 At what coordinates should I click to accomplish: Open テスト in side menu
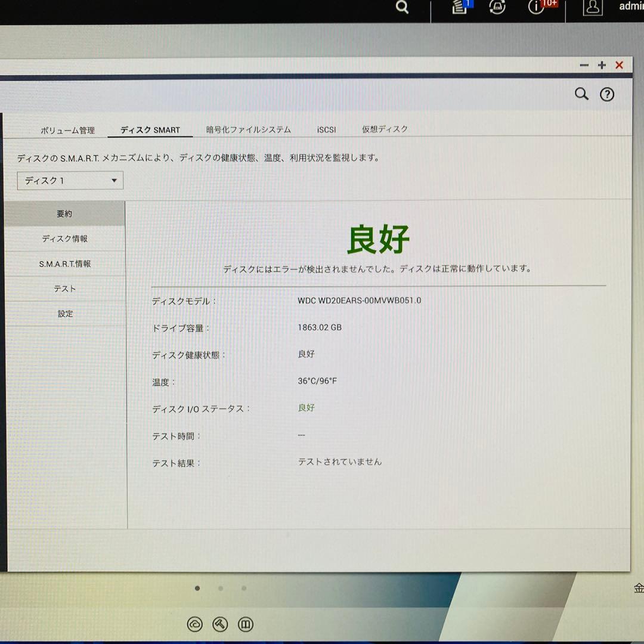(x=65, y=289)
